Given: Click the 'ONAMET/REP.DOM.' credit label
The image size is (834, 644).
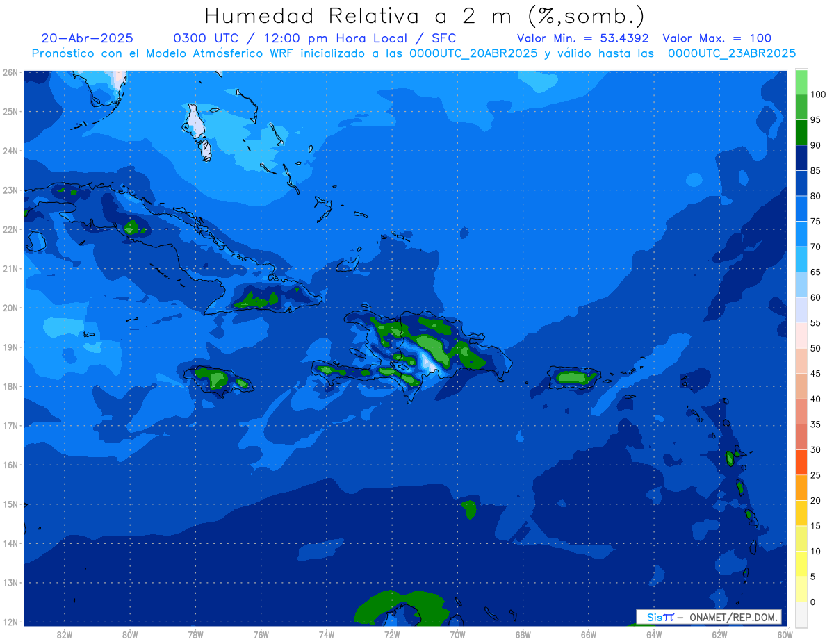Looking at the screenshot, I should pyautogui.click(x=733, y=617).
